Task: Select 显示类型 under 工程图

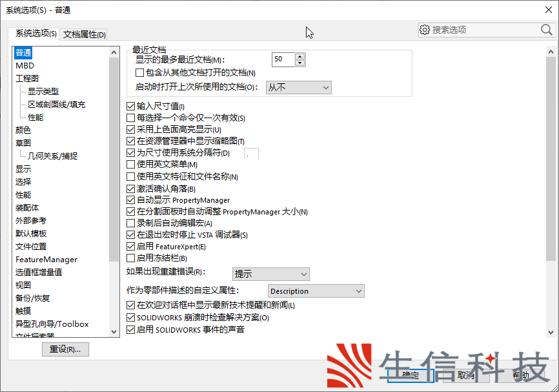Action: click(43, 91)
